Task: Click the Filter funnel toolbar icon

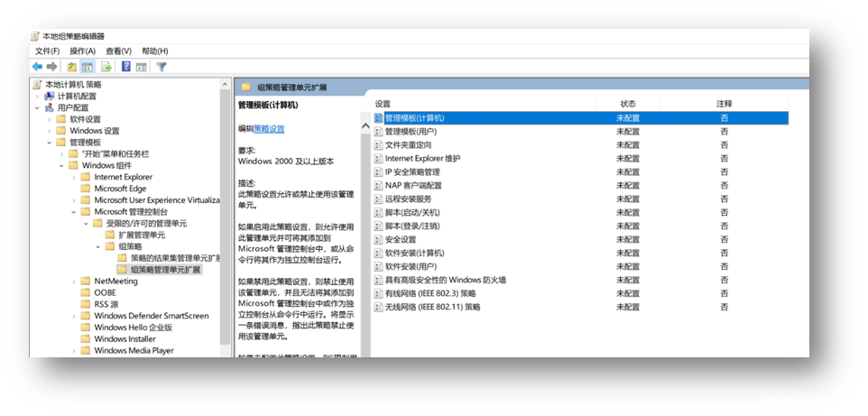Action: 162,67
